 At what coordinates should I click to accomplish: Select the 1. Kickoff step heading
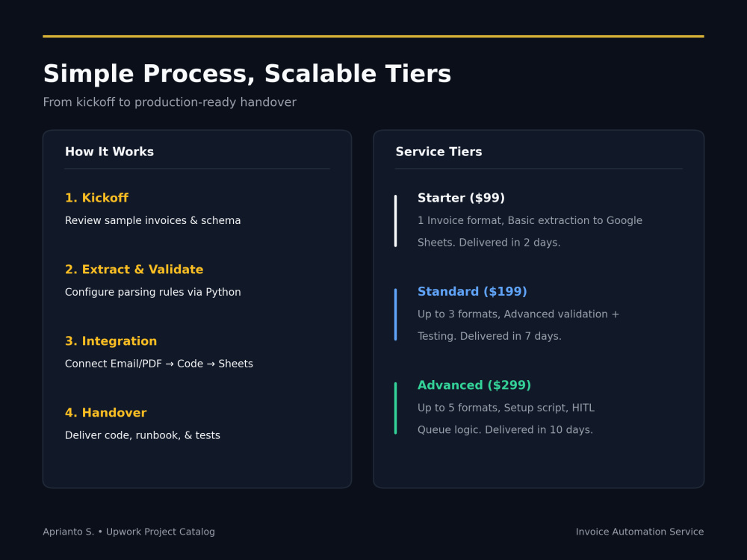(96, 198)
